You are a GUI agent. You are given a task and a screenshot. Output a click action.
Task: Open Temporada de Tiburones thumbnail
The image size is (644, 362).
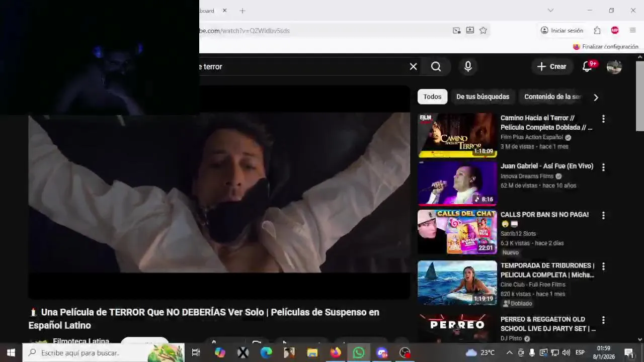(457, 283)
